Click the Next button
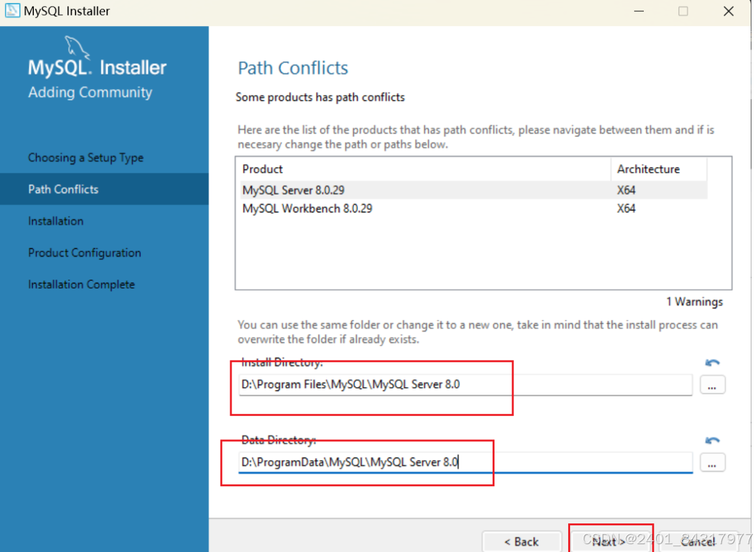Image resolution: width=756 pixels, height=552 pixels. click(610, 542)
